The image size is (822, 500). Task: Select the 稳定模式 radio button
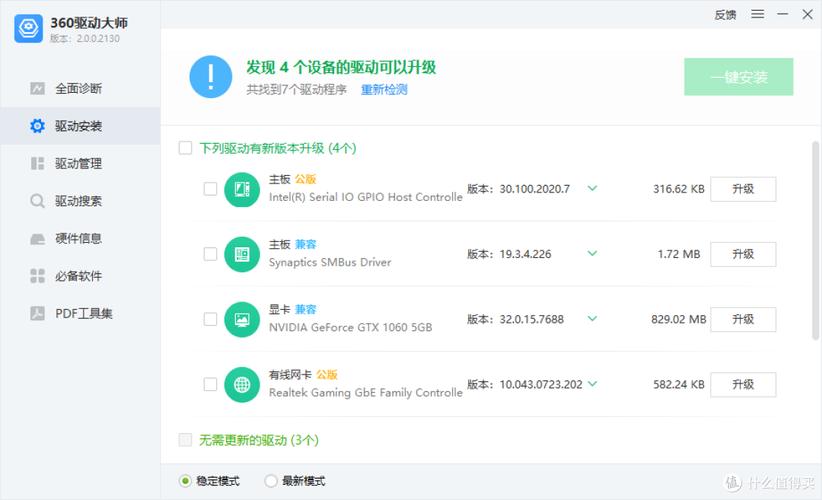185,481
